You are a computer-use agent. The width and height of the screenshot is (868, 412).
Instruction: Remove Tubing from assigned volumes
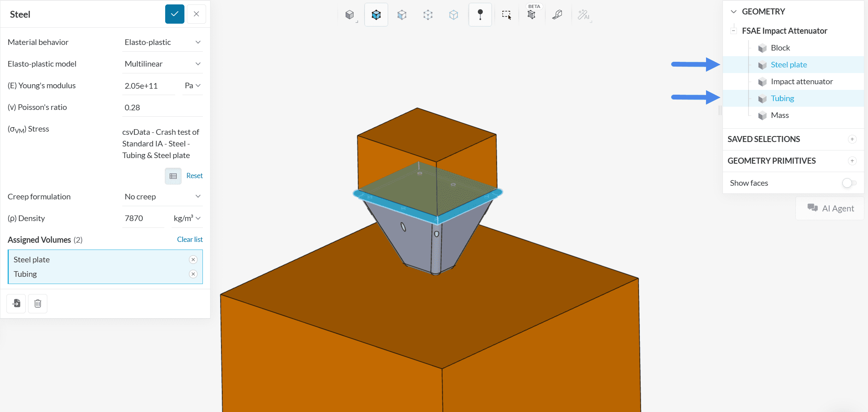[x=193, y=274]
